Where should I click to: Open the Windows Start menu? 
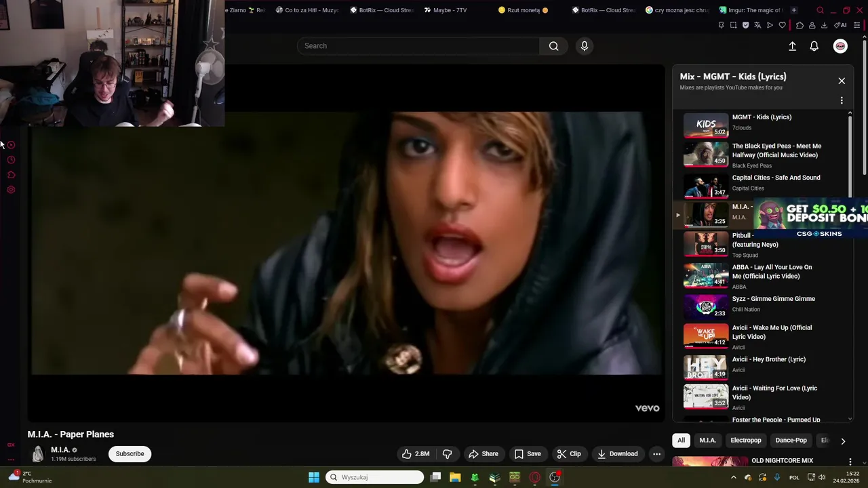pyautogui.click(x=314, y=477)
